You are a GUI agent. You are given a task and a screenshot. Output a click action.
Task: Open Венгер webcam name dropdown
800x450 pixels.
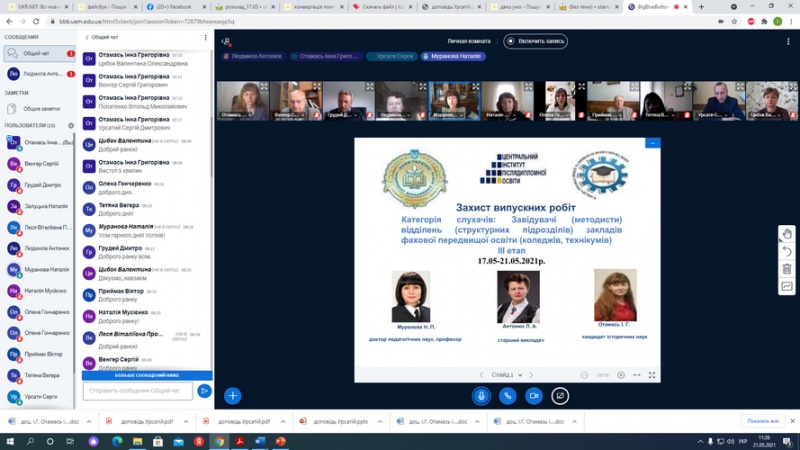[290, 115]
